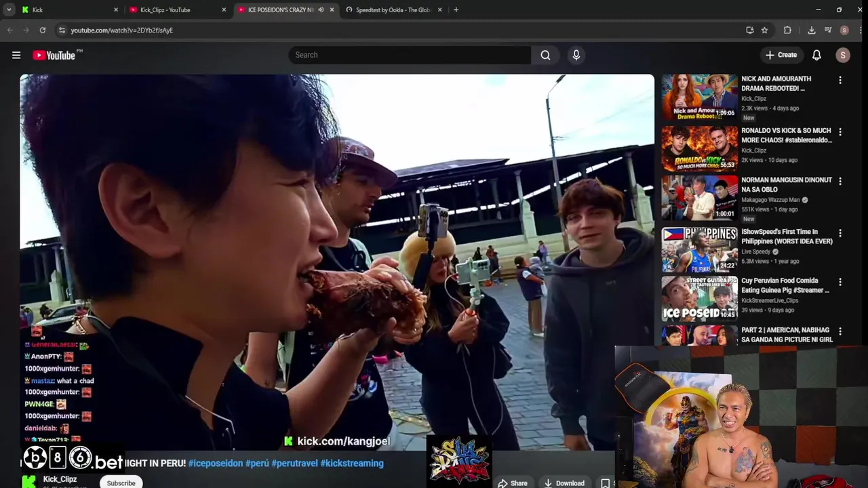Share this video
Image resolution: width=868 pixels, height=488 pixels.
513,483
